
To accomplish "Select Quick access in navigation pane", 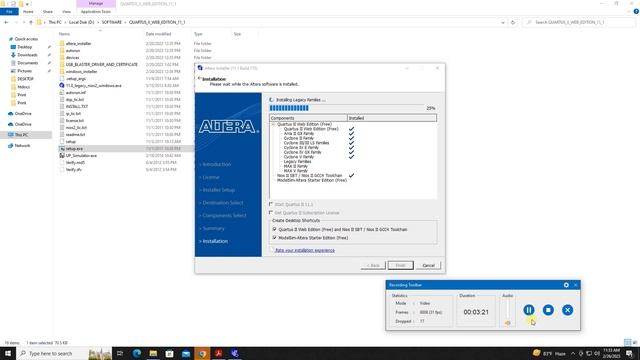I will click(26, 39).
